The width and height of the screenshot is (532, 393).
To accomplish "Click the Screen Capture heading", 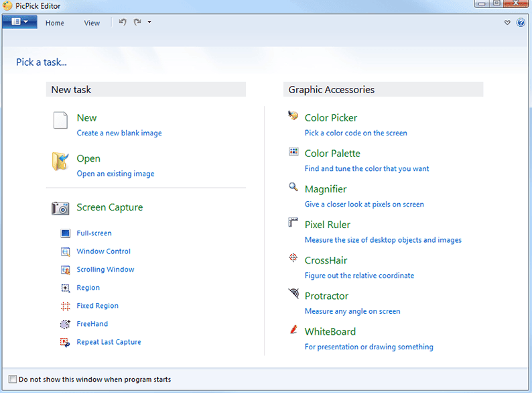I will click(110, 207).
